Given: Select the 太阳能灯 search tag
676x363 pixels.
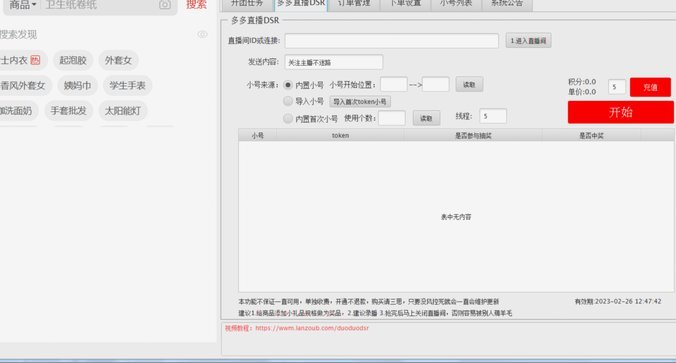Looking at the screenshot, I should pos(123,111).
